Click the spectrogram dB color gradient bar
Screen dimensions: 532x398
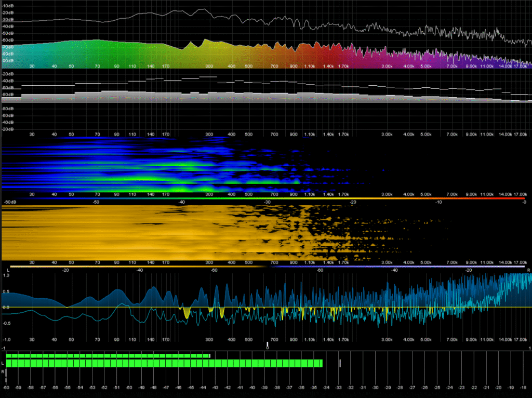click(268, 198)
